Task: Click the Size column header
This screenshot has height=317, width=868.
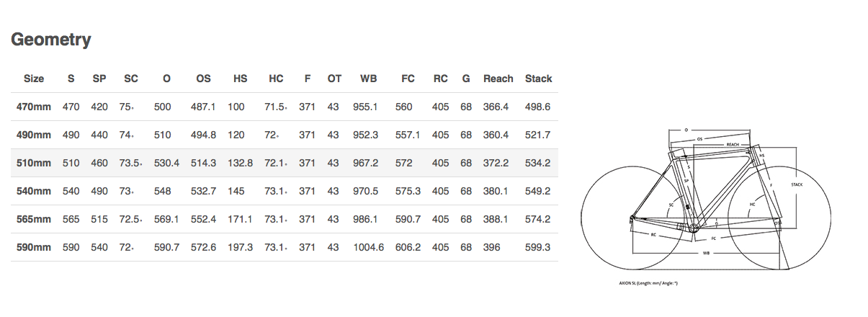Action: [x=34, y=79]
